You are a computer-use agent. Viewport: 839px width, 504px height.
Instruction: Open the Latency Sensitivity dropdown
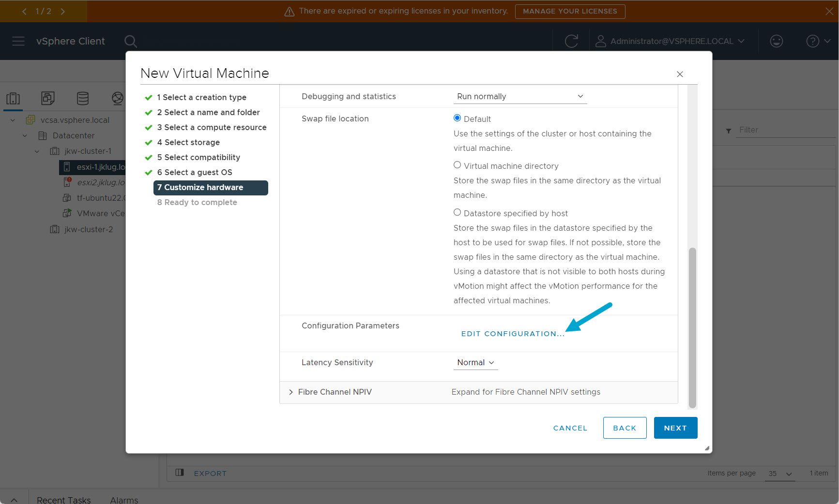coord(475,363)
